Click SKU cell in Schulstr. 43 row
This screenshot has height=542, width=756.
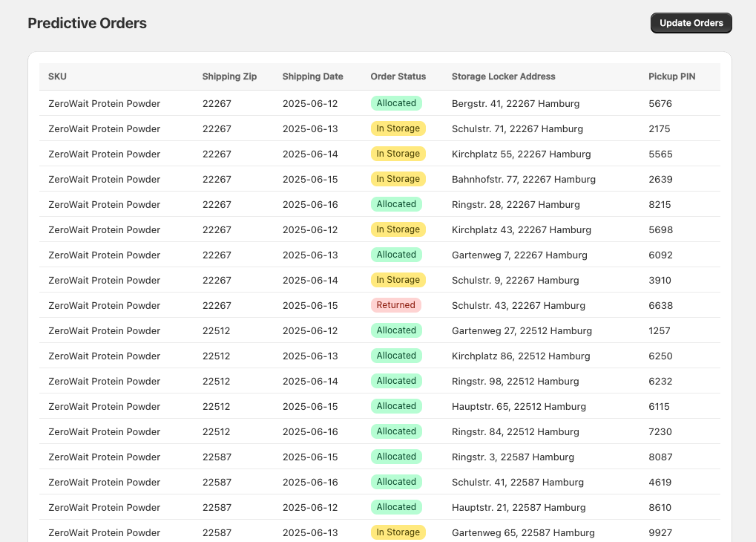104,305
